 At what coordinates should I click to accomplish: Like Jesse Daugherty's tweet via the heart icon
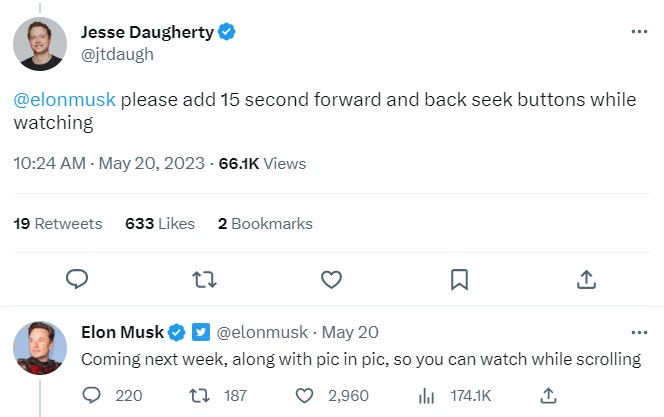pyautogui.click(x=332, y=279)
